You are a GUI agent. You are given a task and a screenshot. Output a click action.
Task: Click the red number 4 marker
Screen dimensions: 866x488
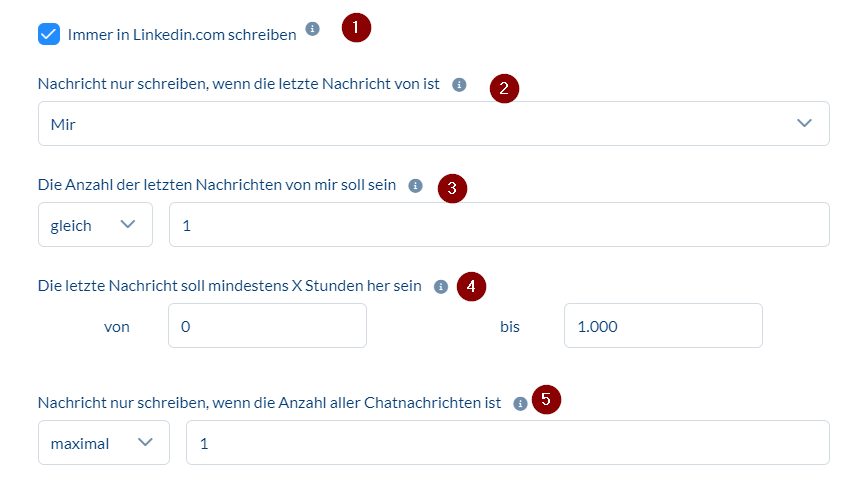[x=471, y=286]
